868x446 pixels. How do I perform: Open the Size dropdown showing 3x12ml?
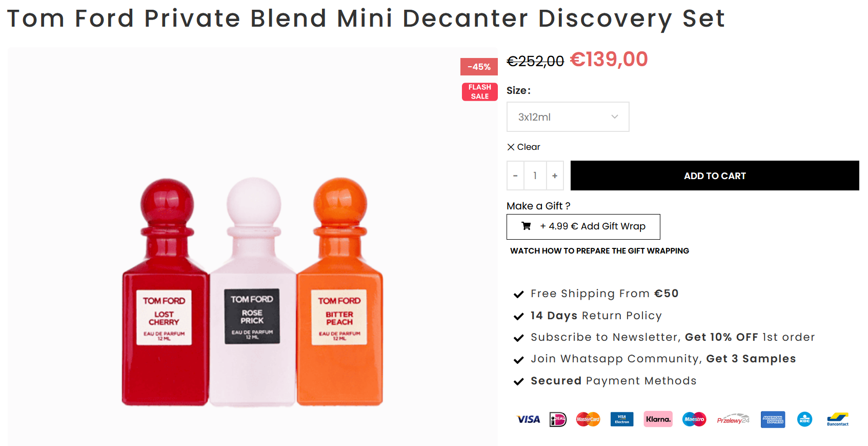tap(568, 117)
